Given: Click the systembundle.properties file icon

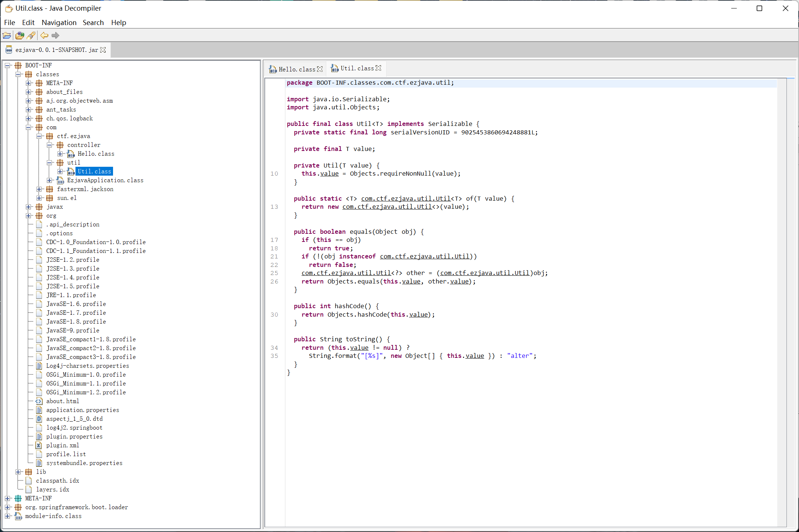Looking at the screenshot, I should point(39,463).
